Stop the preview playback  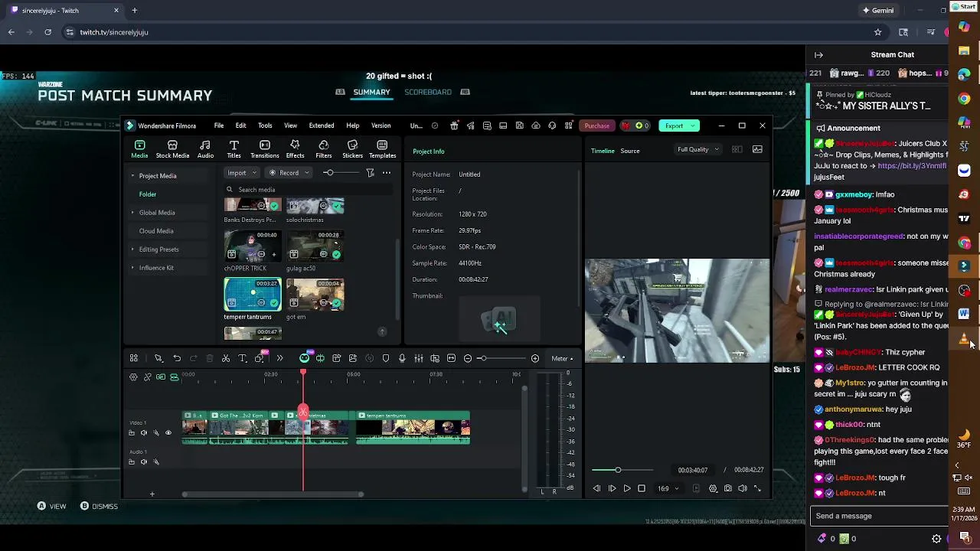[642, 488]
